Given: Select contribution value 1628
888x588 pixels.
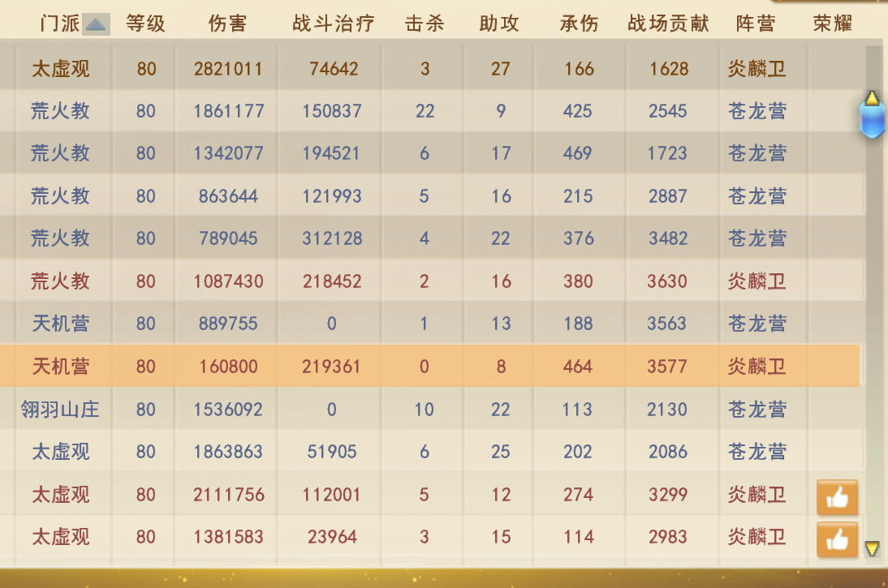Looking at the screenshot, I should tap(669, 69).
